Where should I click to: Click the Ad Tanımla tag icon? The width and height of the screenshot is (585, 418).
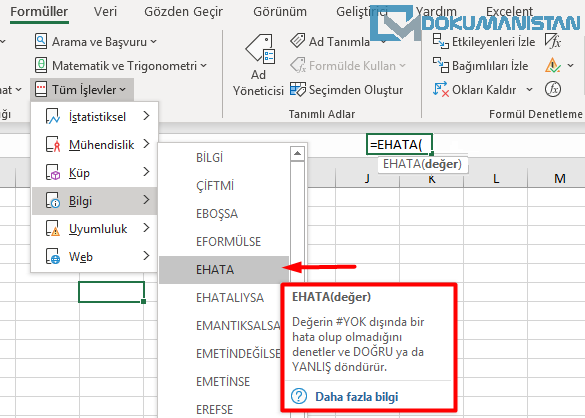[297, 41]
